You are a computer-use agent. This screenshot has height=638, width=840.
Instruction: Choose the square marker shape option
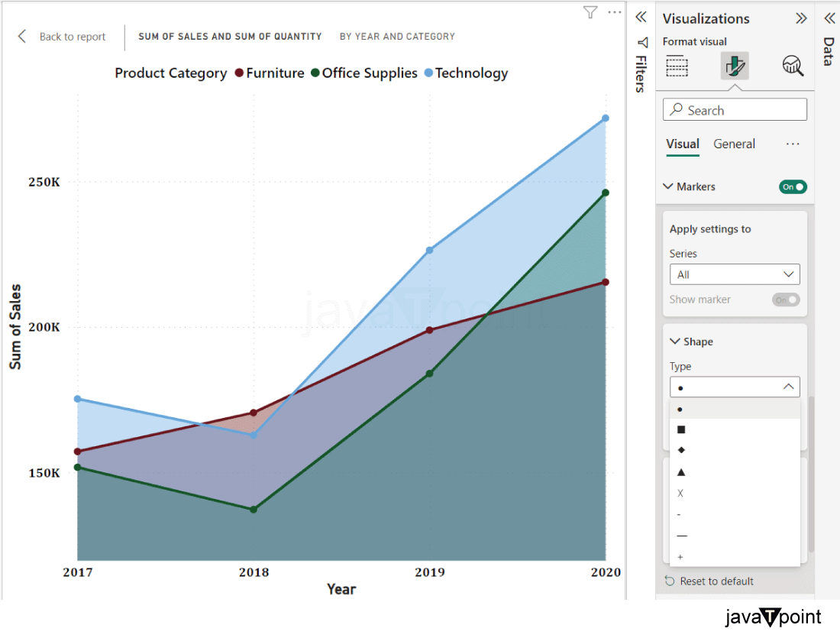click(735, 429)
